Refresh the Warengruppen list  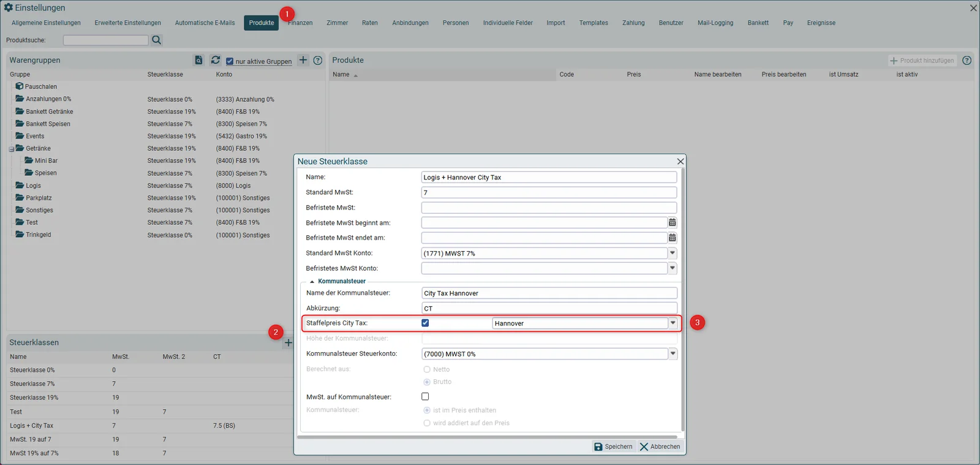click(x=216, y=60)
